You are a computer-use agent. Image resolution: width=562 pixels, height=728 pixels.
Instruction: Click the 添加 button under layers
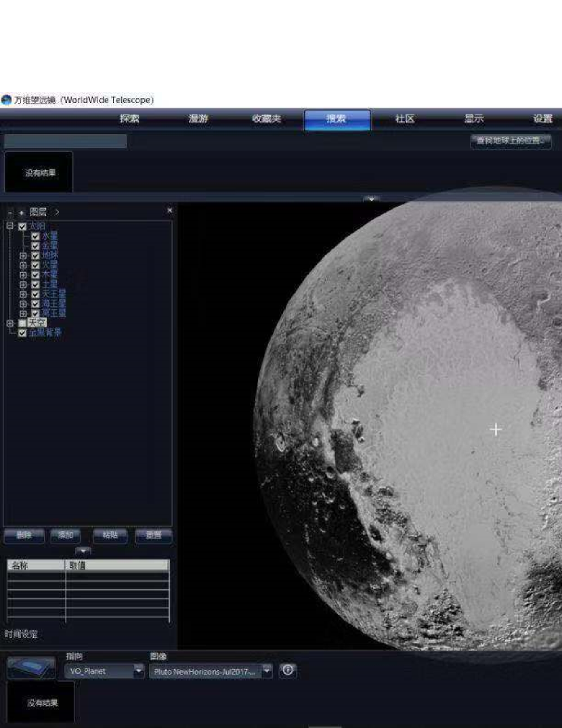66,535
